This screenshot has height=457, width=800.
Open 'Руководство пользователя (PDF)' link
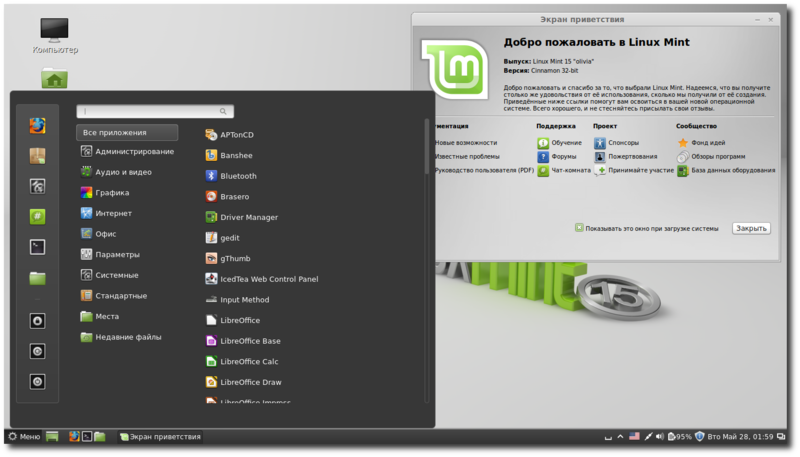point(484,170)
